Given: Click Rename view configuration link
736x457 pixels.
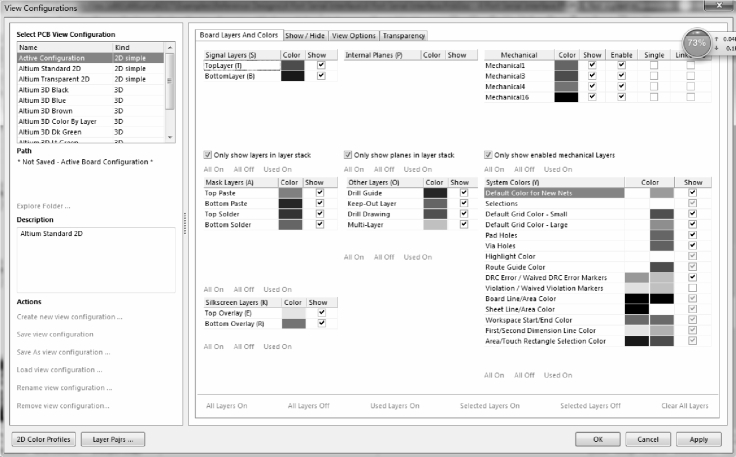Looking at the screenshot, I should click(64, 388).
